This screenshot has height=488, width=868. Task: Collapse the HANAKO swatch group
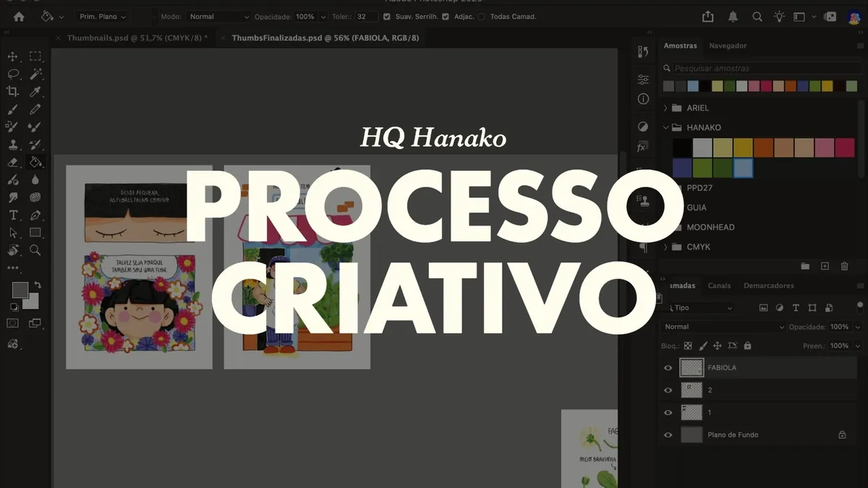(665, 127)
